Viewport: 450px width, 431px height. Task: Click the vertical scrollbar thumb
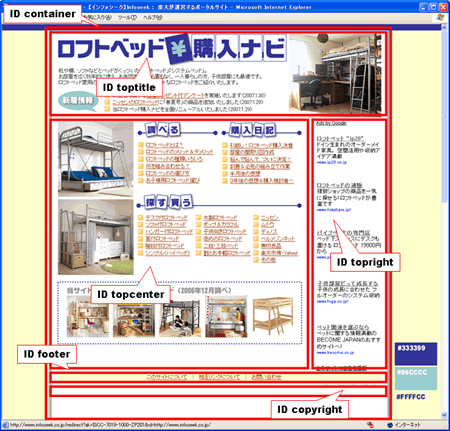point(444,117)
